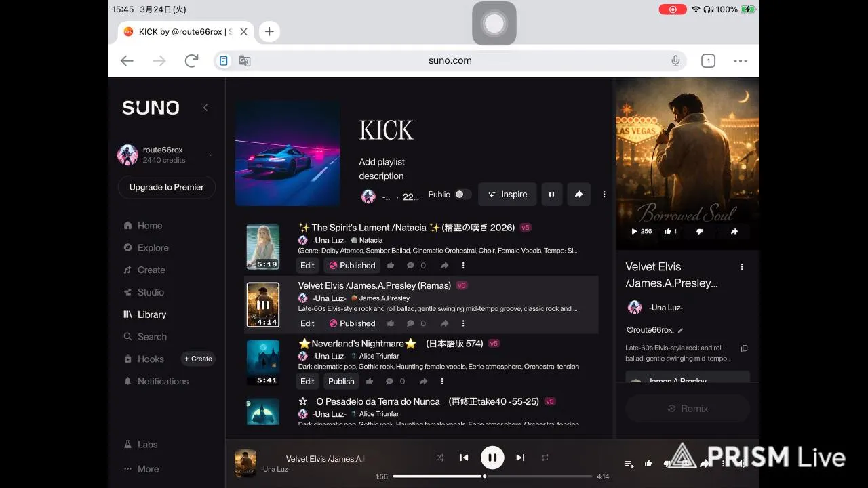Like the current song in player bar
The height and width of the screenshot is (488, 868).
tap(648, 464)
